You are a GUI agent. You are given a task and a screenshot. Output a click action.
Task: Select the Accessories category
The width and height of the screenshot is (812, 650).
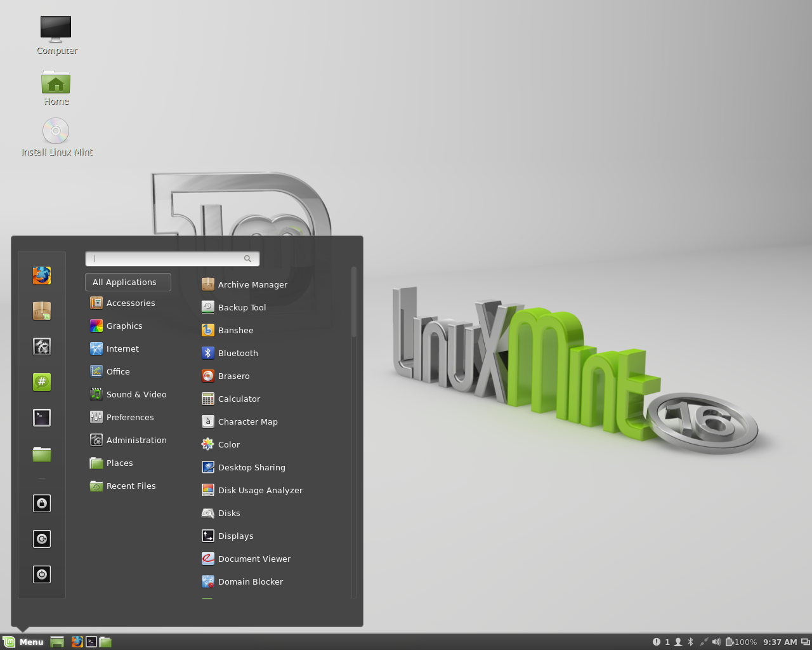[130, 303]
